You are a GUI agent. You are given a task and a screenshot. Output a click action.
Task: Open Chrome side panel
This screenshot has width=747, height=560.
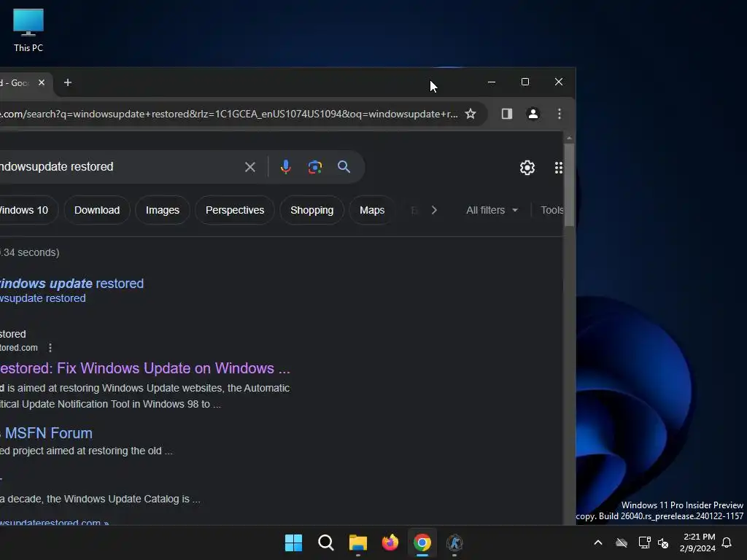pos(507,114)
